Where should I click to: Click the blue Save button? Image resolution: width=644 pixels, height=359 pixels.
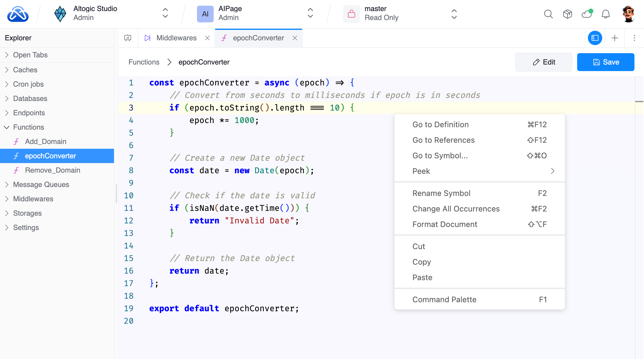606,62
